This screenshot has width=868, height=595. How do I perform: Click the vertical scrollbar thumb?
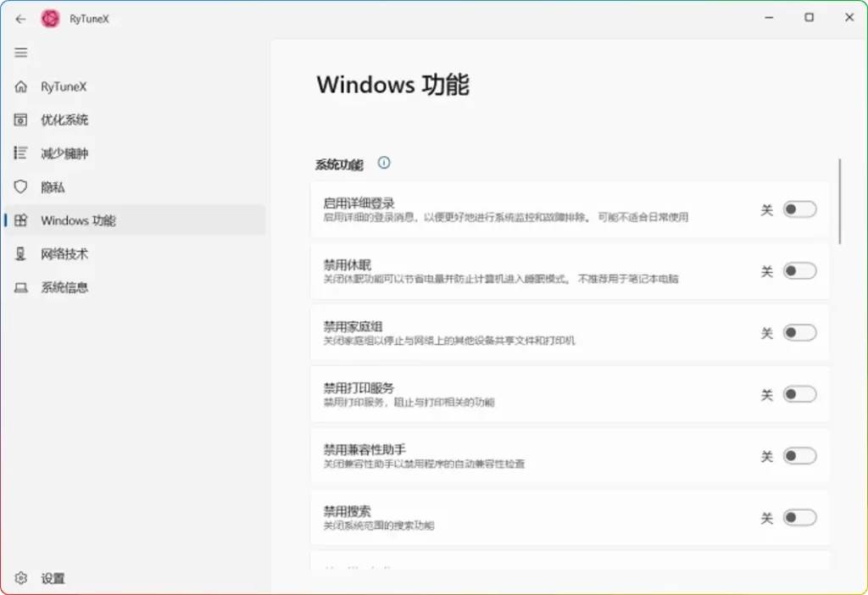[x=840, y=202]
